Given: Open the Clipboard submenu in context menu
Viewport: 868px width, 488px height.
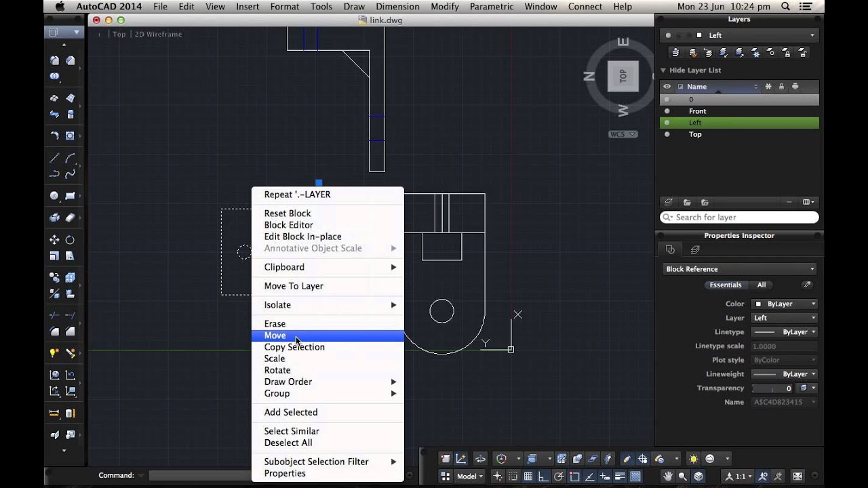Looking at the screenshot, I should click(x=328, y=267).
